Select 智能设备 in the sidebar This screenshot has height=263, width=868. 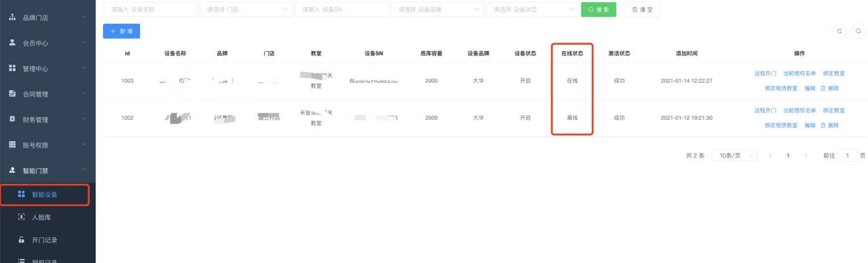click(x=45, y=195)
